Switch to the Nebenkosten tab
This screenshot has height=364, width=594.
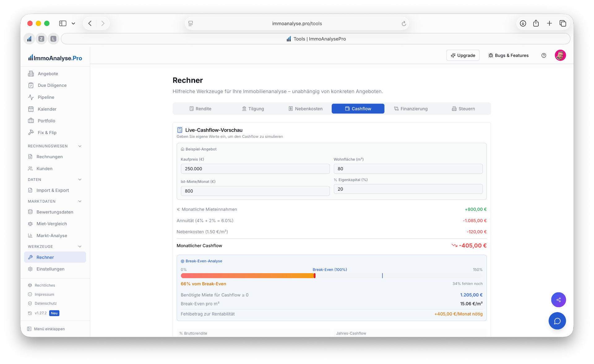(x=305, y=109)
